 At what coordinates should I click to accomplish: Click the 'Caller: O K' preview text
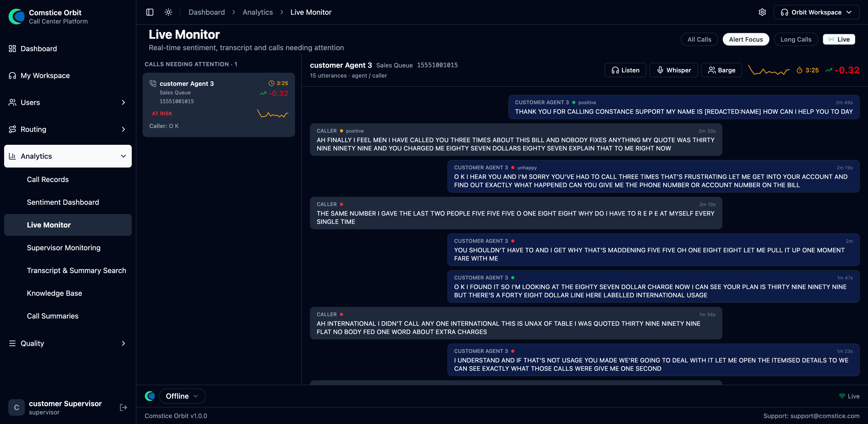tap(164, 126)
